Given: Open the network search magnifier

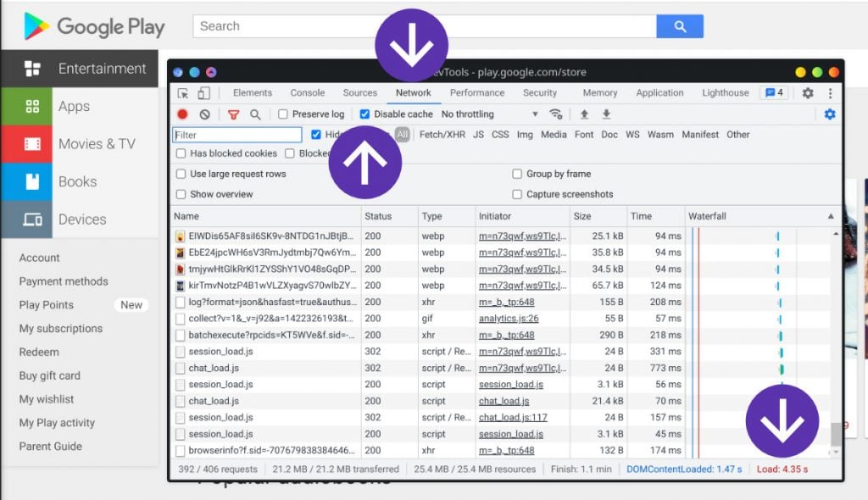Looking at the screenshot, I should 254,114.
